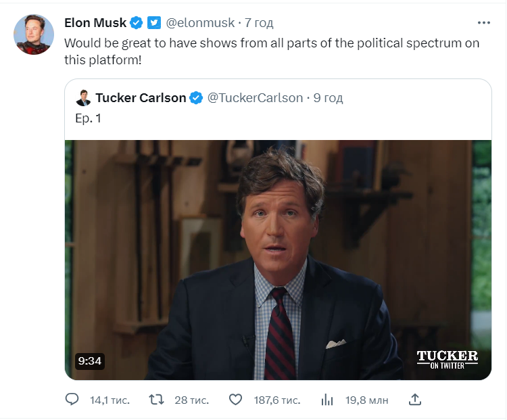Click the 7 год tweet timestamp

(x=259, y=22)
